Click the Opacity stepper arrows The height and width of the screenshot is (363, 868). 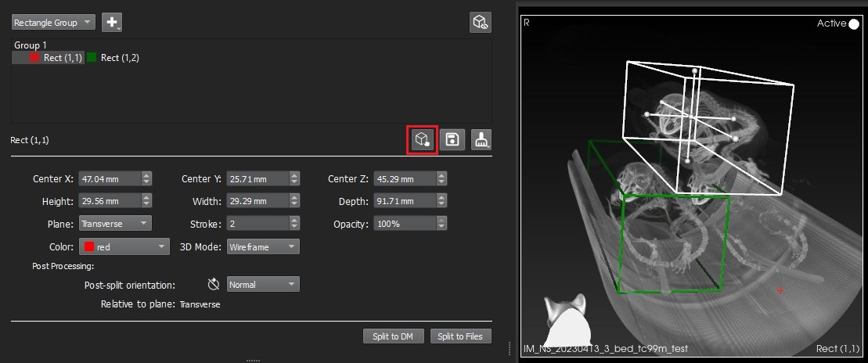(442, 224)
